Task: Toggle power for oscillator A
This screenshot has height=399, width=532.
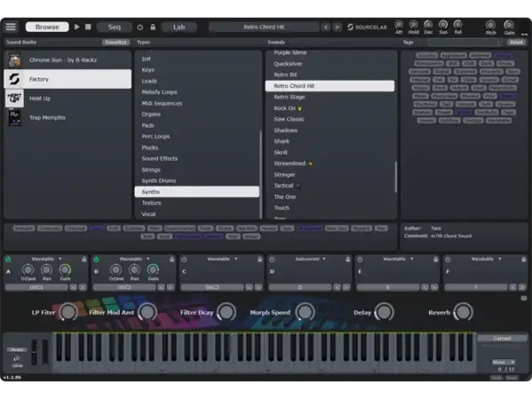Action: coord(8,259)
